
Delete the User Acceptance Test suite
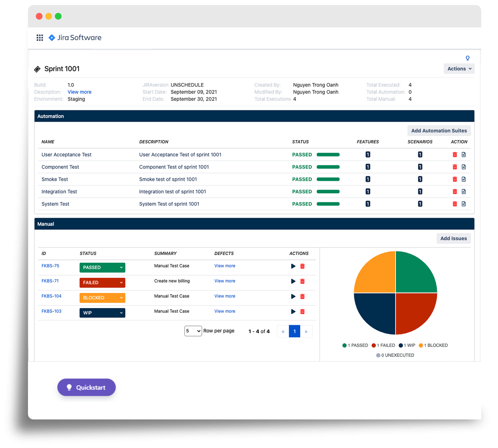click(455, 155)
